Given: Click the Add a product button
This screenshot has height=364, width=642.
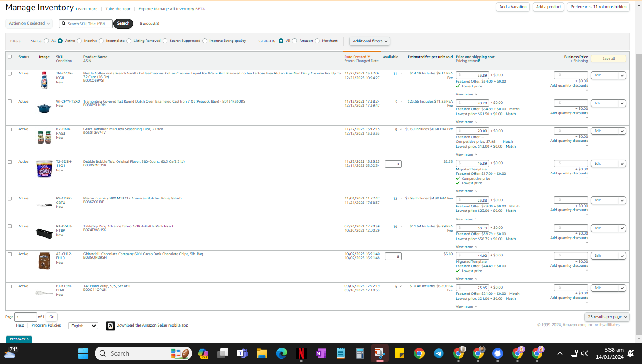Looking at the screenshot, I should click(x=548, y=7).
